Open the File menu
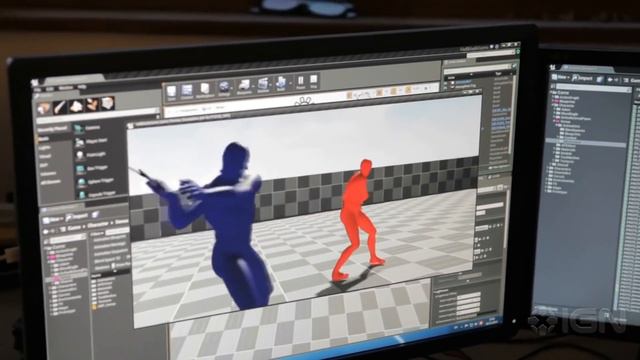Screen dimensions: 640x360 coord(37,90)
